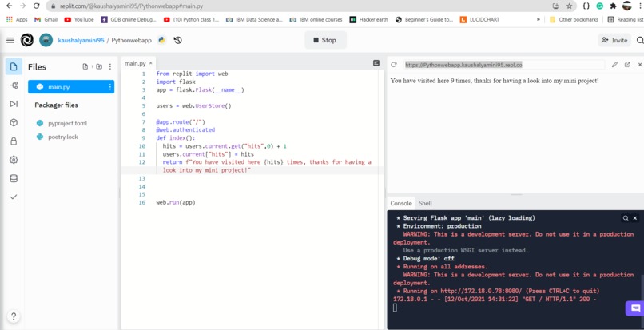The image size is (644, 330).
Task: Open the Files sidebar icon
Action: pos(14,66)
